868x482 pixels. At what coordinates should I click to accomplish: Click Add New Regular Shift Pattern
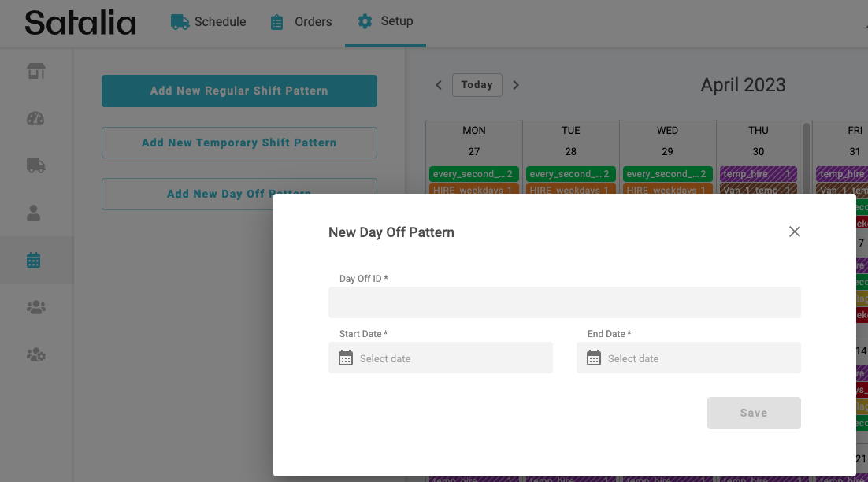click(239, 91)
